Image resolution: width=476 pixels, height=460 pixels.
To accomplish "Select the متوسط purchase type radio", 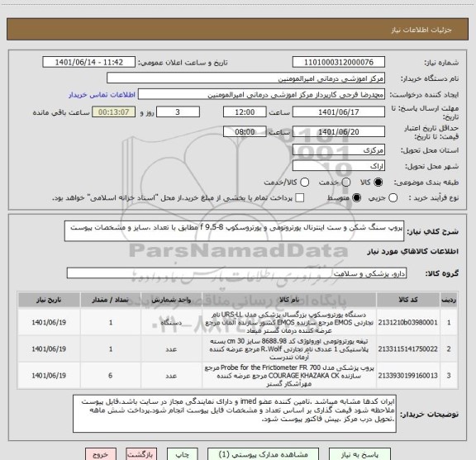I will (356, 198).
